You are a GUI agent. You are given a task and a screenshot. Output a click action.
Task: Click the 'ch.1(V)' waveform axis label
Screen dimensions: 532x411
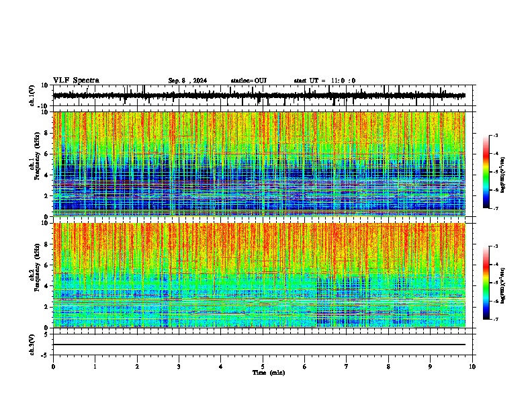[32, 95]
